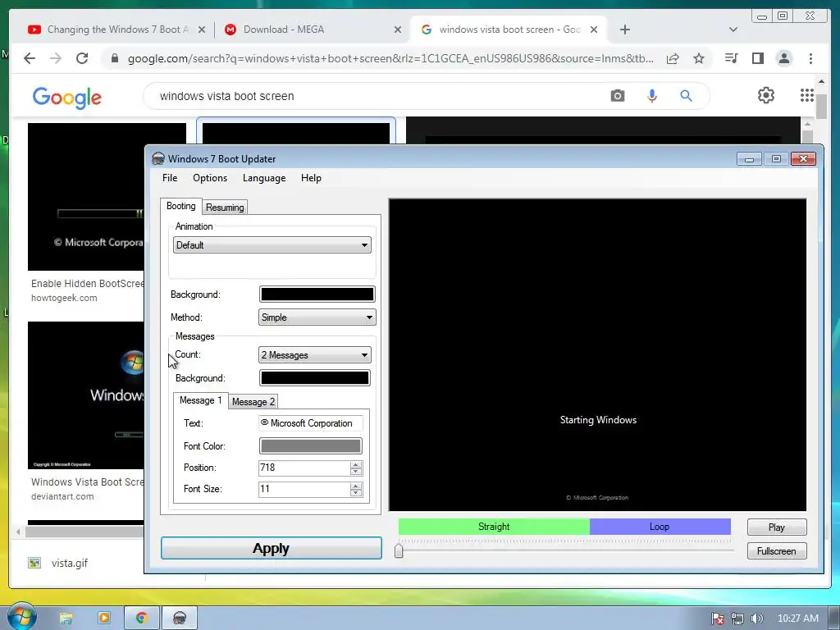Expand the Method dropdown set to Simple

pyautogui.click(x=317, y=317)
